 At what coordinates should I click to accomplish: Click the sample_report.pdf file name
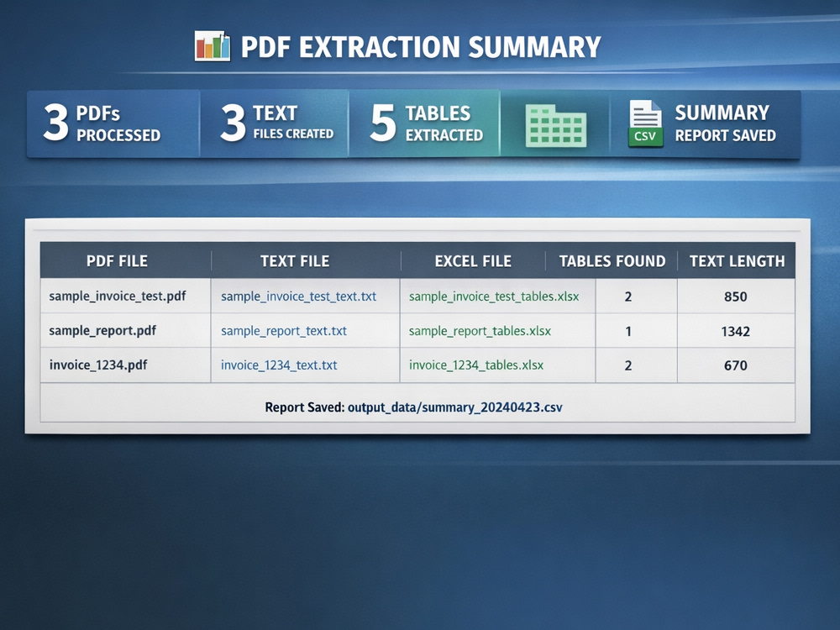tap(102, 330)
